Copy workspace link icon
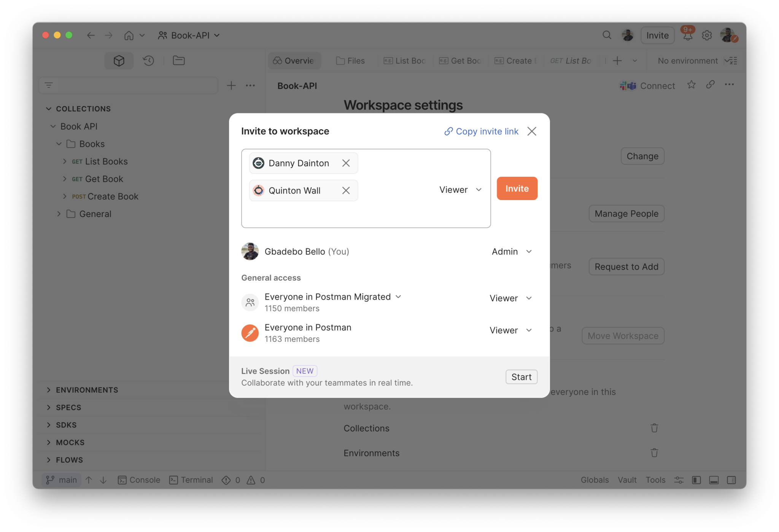The height and width of the screenshot is (532, 779). point(710,85)
